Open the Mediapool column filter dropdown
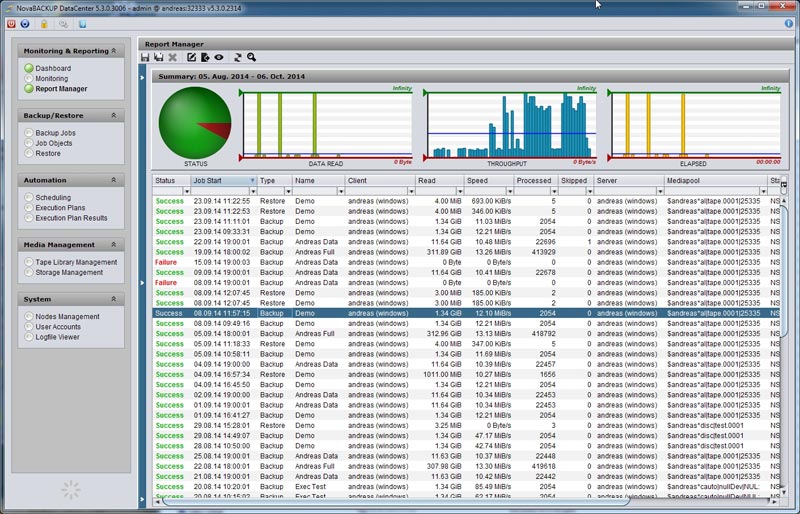This screenshot has width=800, height=514. point(763,191)
